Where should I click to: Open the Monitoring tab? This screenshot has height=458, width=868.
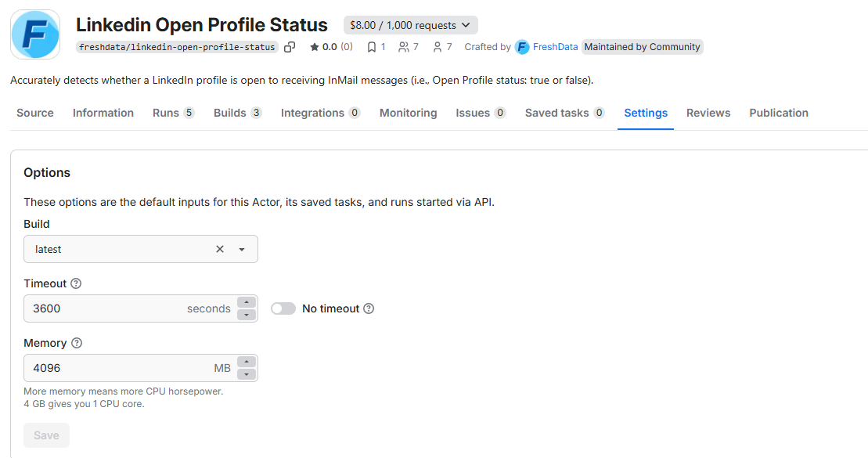pyautogui.click(x=408, y=113)
